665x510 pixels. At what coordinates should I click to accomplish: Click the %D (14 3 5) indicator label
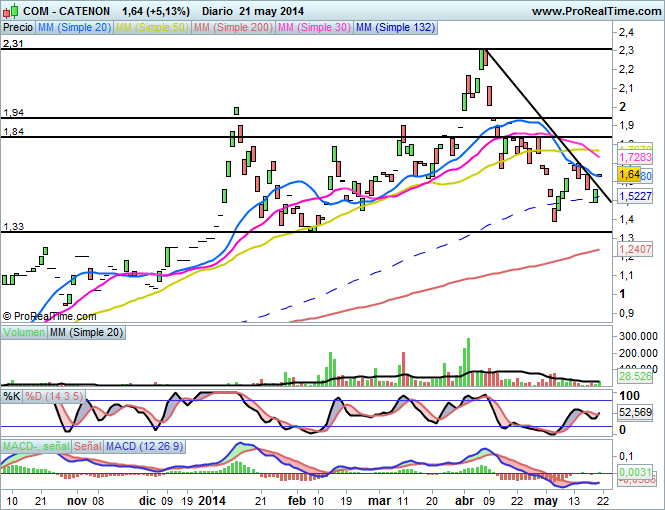coord(55,397)
